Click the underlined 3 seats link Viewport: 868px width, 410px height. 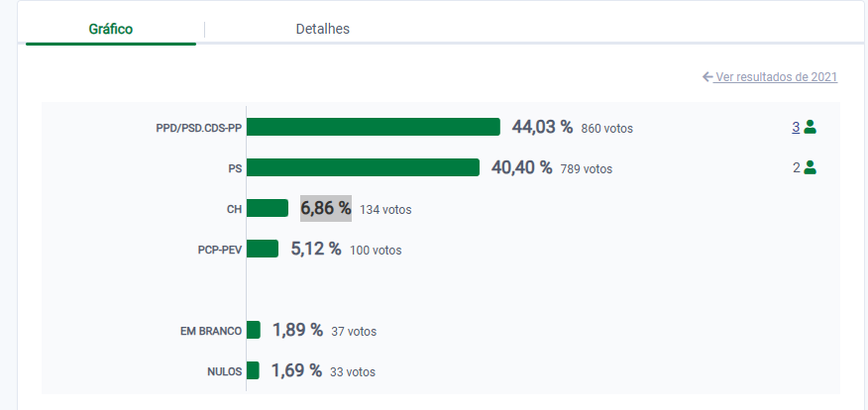(796, 127)
